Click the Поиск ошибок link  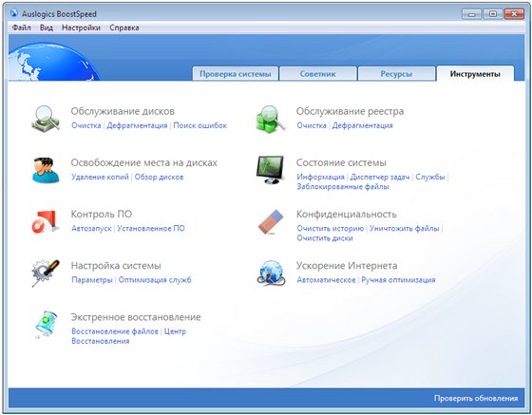[199, 125]
